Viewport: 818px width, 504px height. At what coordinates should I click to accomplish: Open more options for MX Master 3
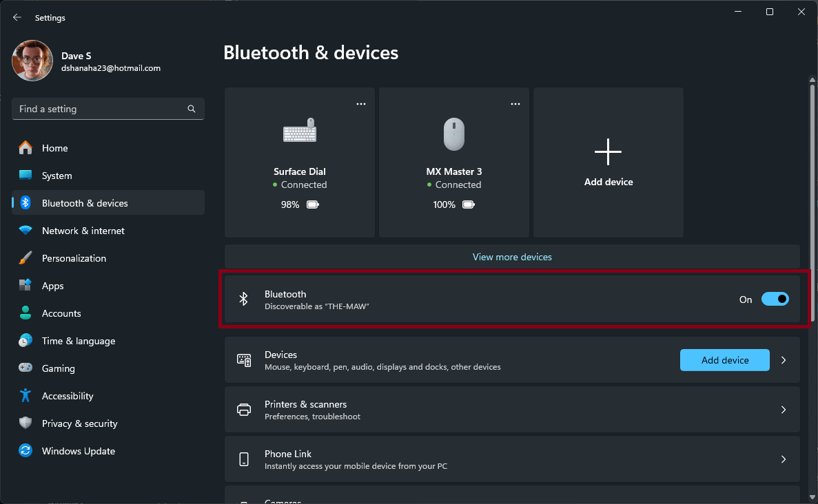click(x=515, y=104)
